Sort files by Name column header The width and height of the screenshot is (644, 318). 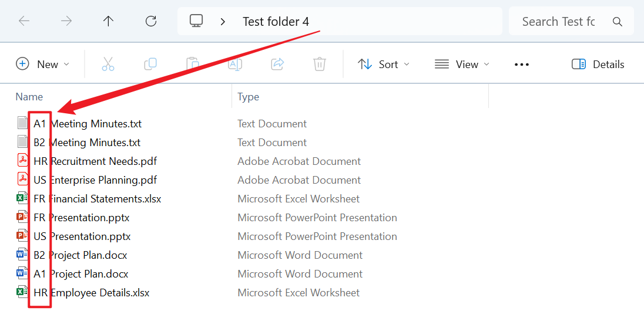pyautogui.click(x=29, y=97)
